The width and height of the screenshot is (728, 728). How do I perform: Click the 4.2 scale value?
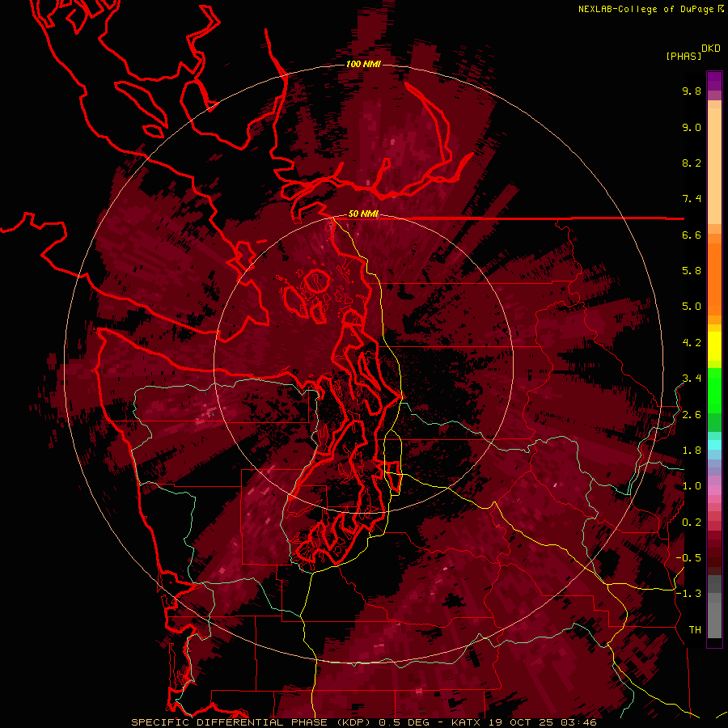point(692,343)
